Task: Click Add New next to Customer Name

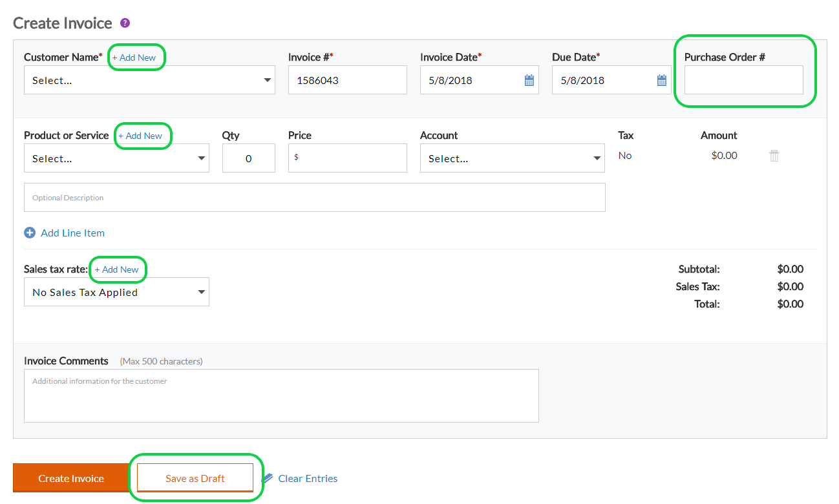Action: tap(134, 58)
